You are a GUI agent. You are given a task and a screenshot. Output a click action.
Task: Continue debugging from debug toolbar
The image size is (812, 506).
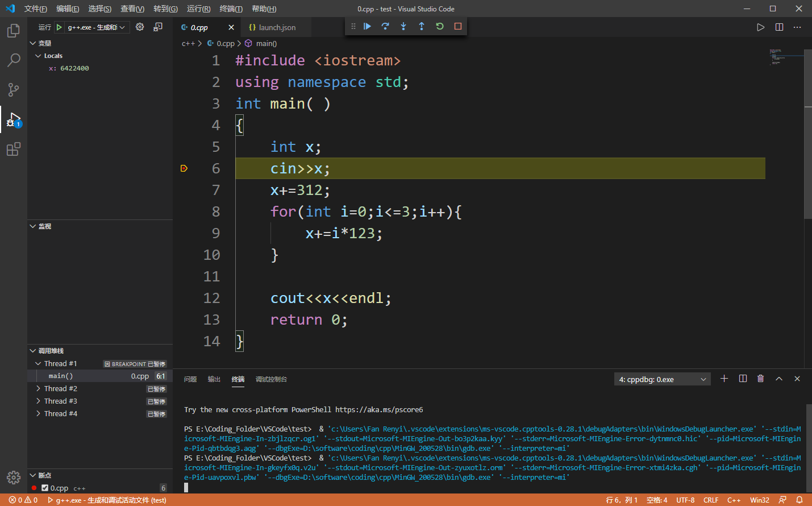tap(367, 26)
